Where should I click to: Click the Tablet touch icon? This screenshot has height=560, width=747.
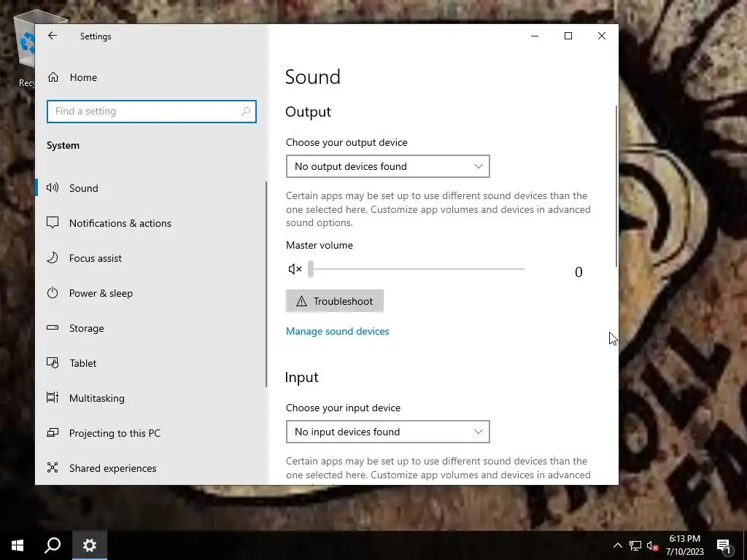pos(53,363)
